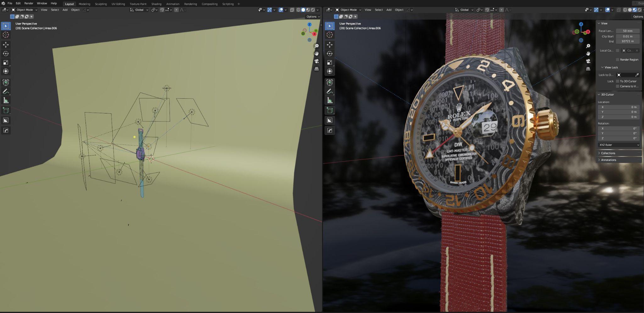The height and width of the screenshot is (313, 644).
Task: Open Object Mode dropdown in left viewport
Action: point(25,10)
